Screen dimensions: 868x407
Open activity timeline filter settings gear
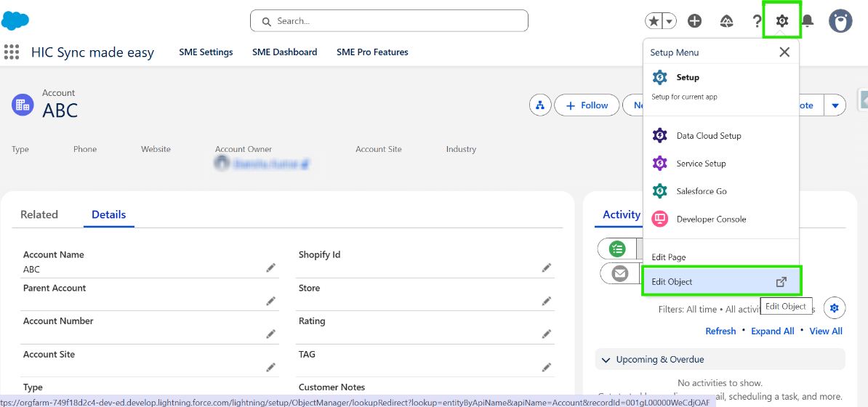pyautogui.click(x=835, y=308)
